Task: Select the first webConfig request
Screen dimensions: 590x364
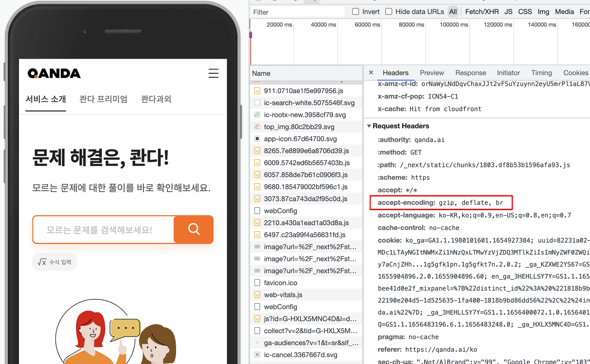Action: coord(306,211)
